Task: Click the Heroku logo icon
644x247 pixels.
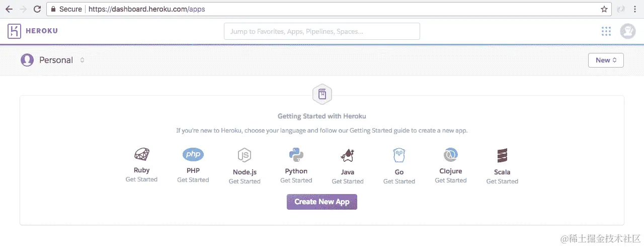Action: pos(14,31)
